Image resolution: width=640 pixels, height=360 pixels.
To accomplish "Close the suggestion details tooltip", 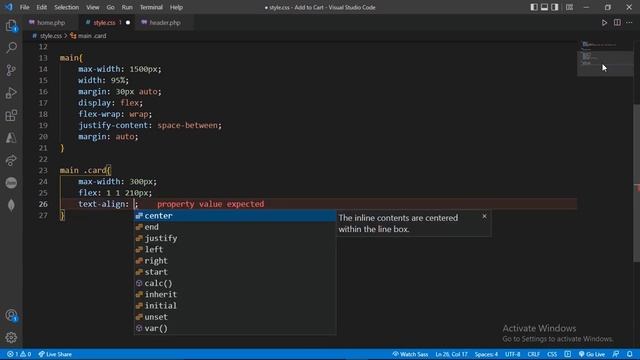I will click(484, 216).
